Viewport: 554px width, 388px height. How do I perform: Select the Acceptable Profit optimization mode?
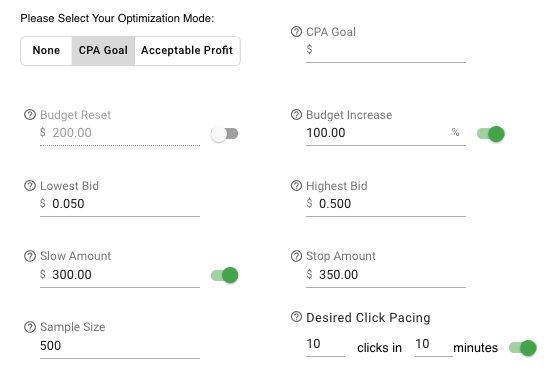pos(187,51)
